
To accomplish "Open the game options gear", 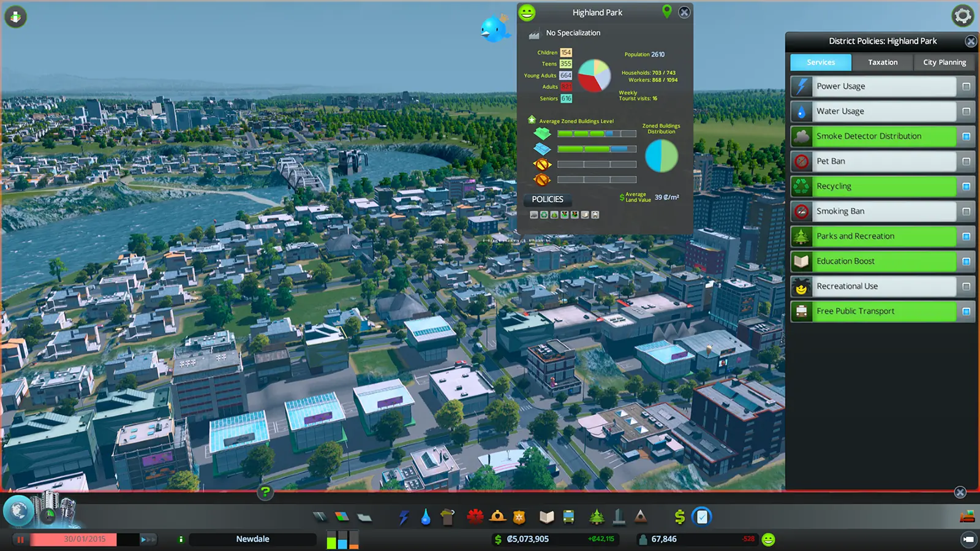I will pos(963,16).
